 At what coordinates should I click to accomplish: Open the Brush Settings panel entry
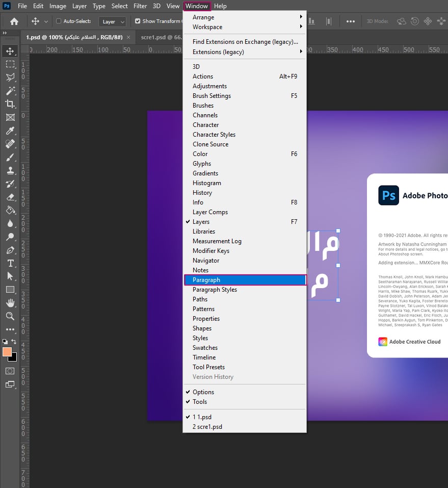pos(245,96)
